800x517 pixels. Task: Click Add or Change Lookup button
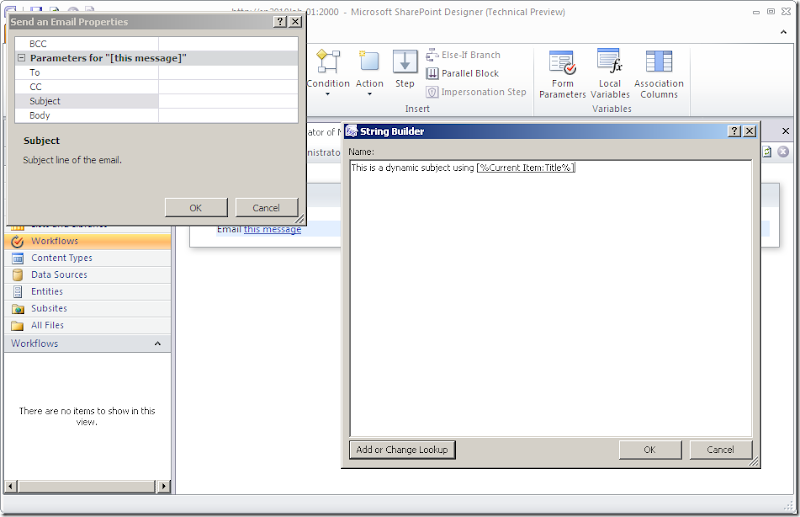pyautogui.click(x=402, y=450)
